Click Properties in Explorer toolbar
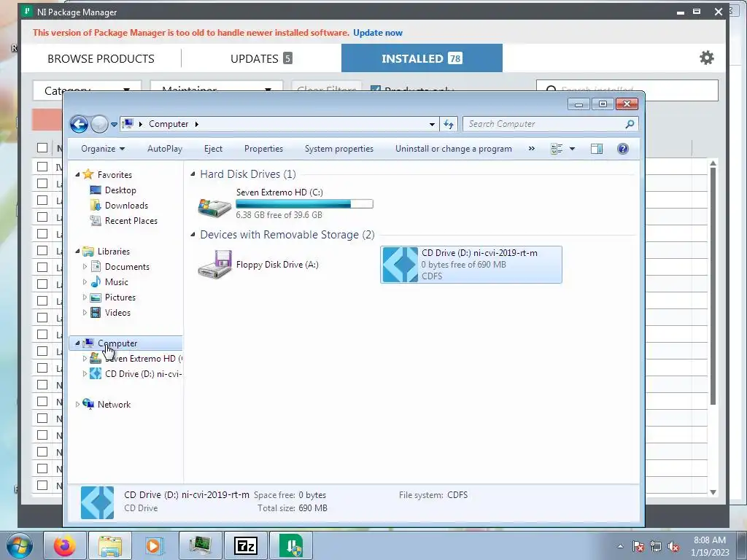 click(263, 149)
